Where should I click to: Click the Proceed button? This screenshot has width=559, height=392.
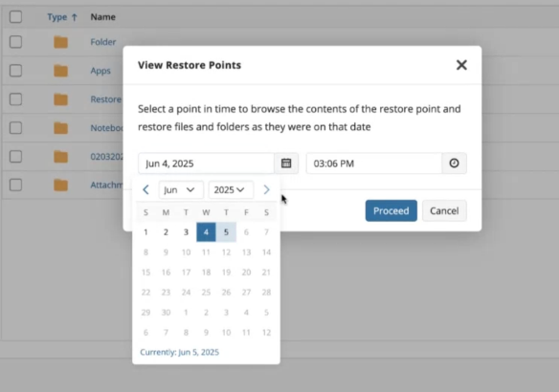click(391, 210)
